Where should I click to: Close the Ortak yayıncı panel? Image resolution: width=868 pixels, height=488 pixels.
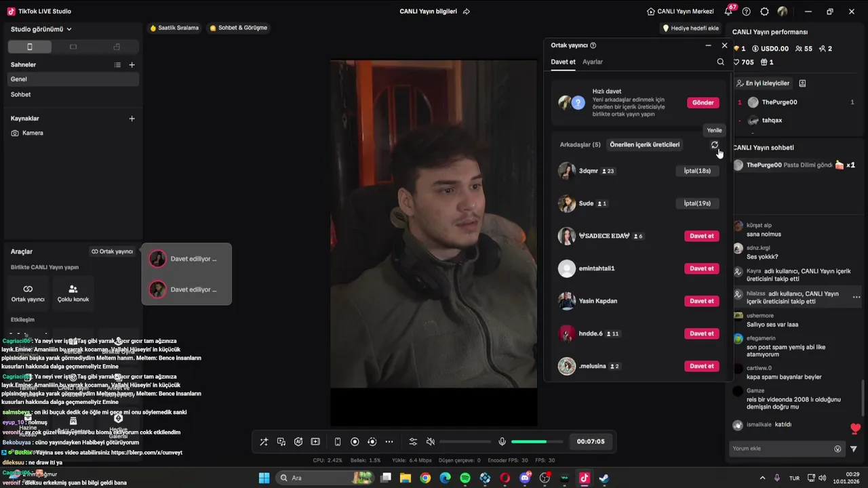click(724, 45)
